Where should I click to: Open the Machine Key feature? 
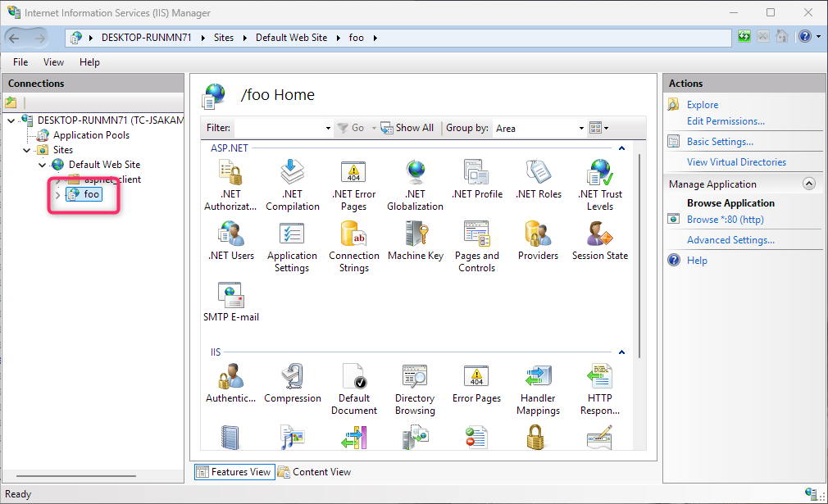pos(415,242)
